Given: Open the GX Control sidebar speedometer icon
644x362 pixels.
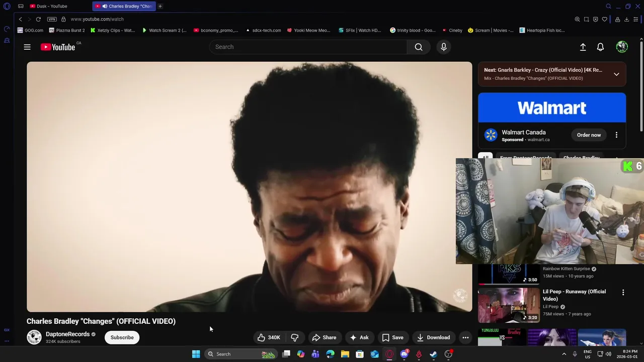Looking at the screenshot, I should coord(7,29).
